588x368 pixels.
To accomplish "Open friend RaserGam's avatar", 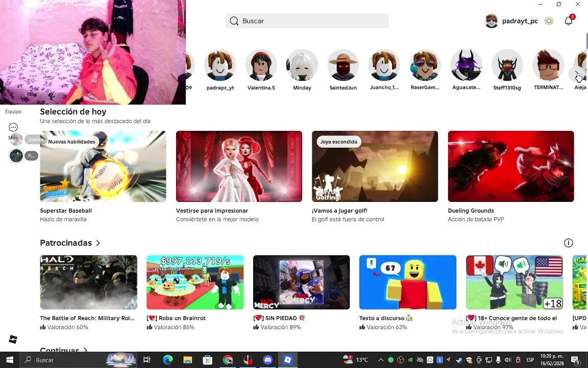I will coord(425,65).
